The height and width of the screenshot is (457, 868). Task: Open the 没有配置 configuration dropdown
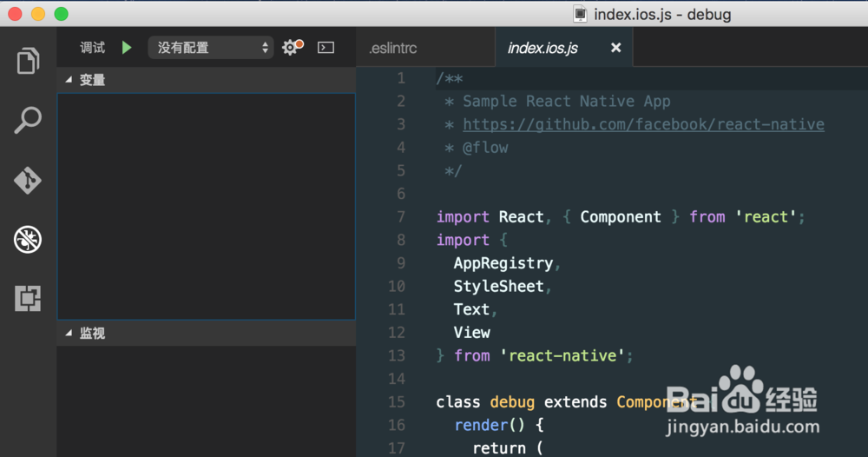(210, 48)
